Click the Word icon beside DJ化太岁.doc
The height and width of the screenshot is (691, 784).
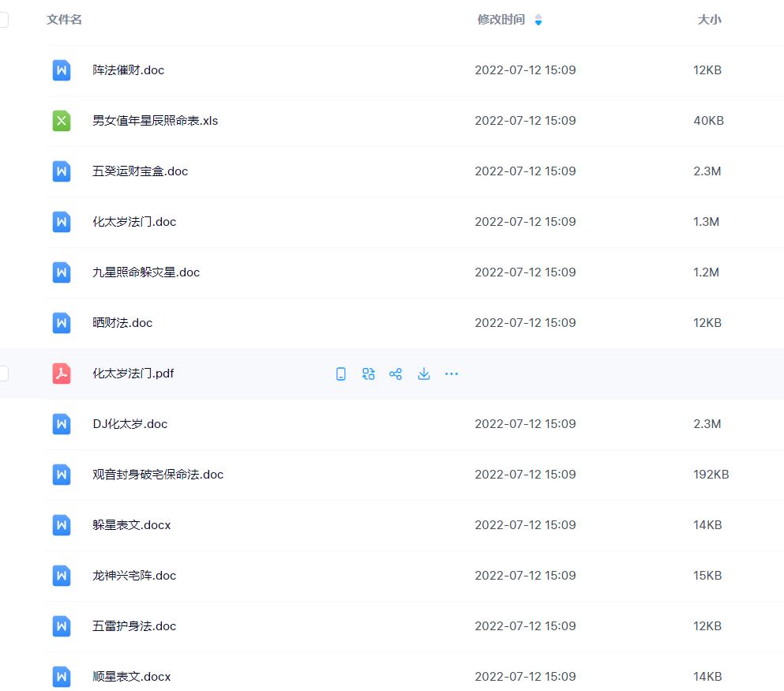(62, 424)
